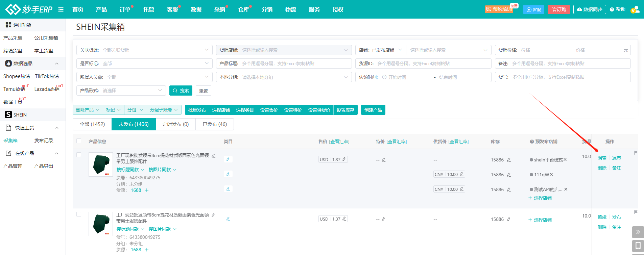Click the user avatar icon
Viewport: 644px width, 255px height.
pyautogui.click(x=635, y=9)
